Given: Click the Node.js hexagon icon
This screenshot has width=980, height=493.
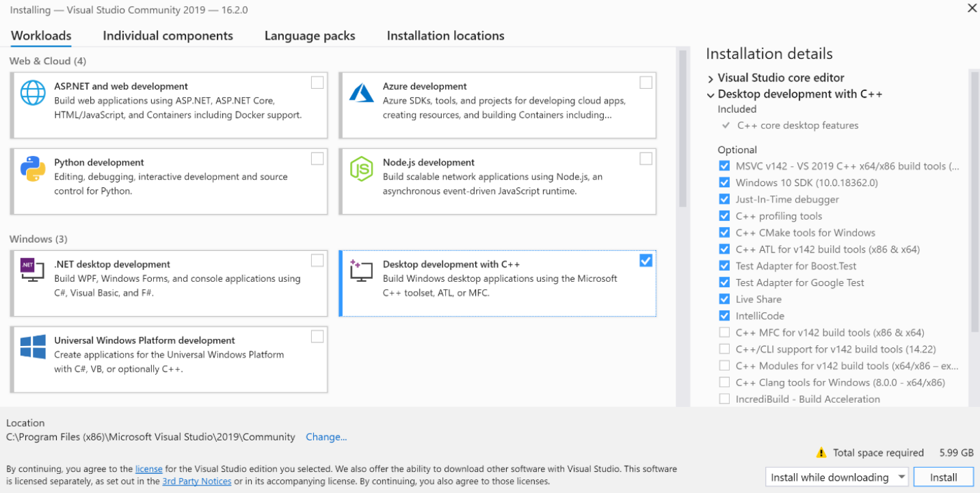Looking at the screenshot, I should (x=361, y=169).
